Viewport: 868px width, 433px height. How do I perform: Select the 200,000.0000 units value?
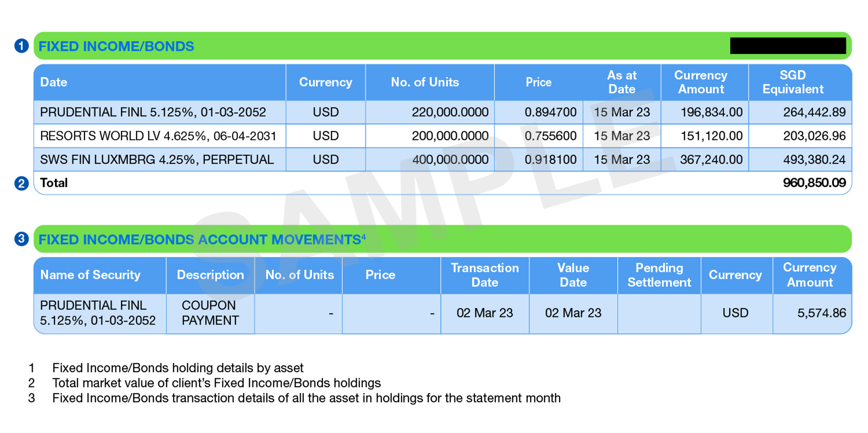(450, 136)
